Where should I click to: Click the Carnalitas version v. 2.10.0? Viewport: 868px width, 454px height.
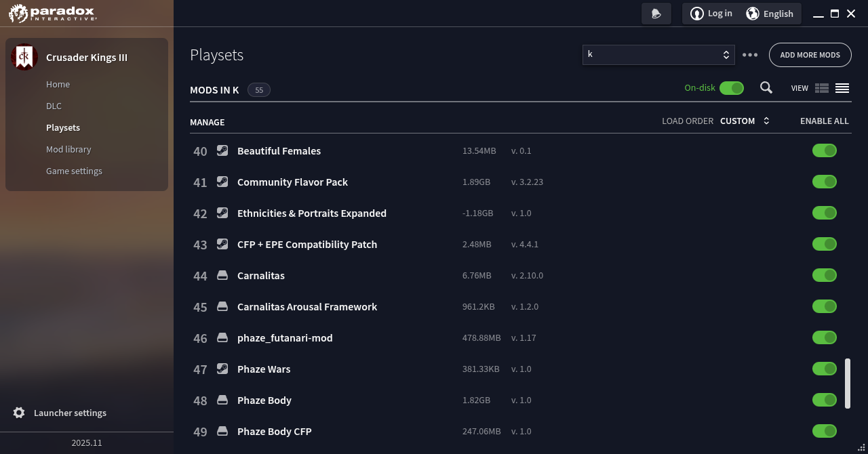pos(527,275)
